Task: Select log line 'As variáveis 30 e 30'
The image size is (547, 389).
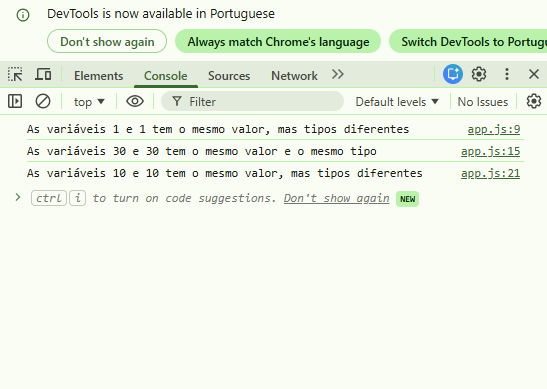Action: point(202,151)
